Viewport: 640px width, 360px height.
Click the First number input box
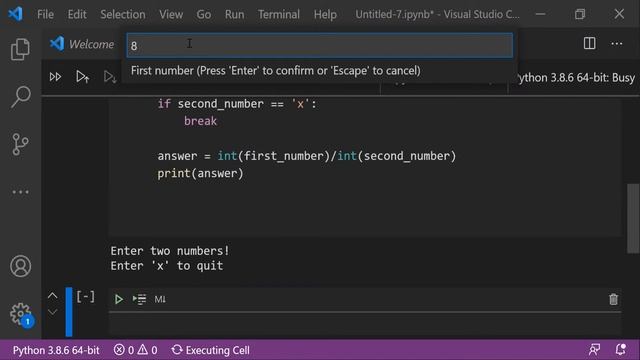(x=320, y=46)
